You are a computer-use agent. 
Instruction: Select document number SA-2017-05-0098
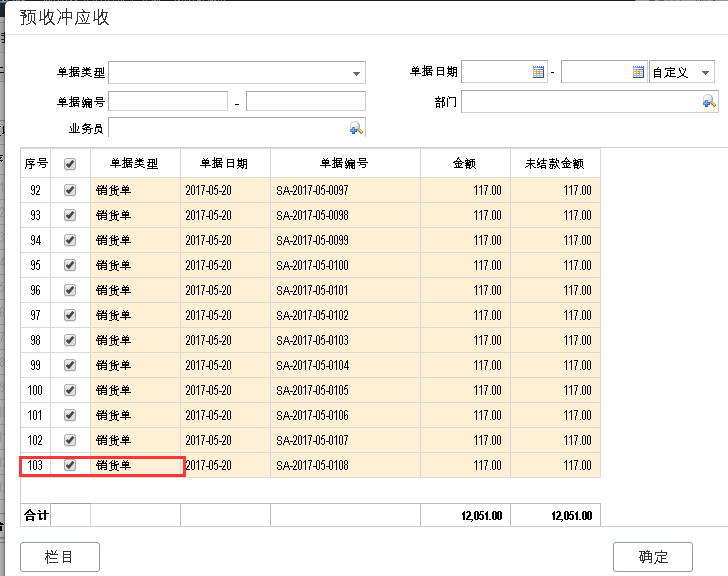[312, 215]
